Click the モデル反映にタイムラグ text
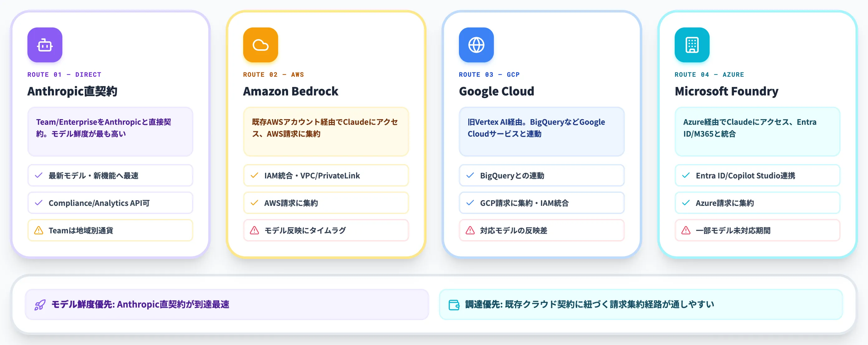The height and width of the screenshot is (345, 868). [305, 230]
